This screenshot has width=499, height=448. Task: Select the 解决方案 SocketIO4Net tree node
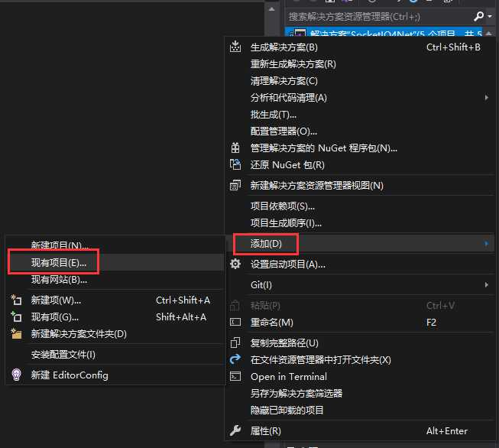(x=384, y=32)
